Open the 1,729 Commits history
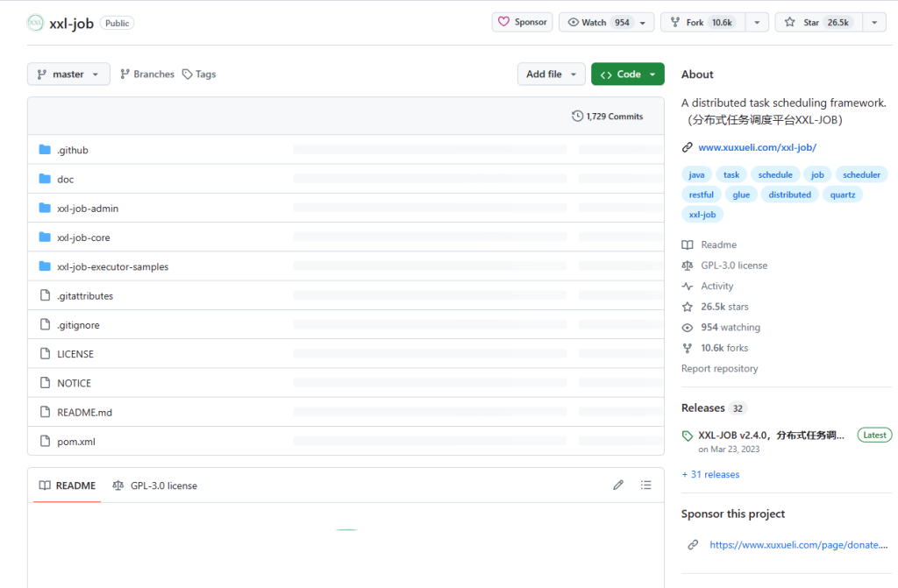898x588 pixels. click(607, 117)
